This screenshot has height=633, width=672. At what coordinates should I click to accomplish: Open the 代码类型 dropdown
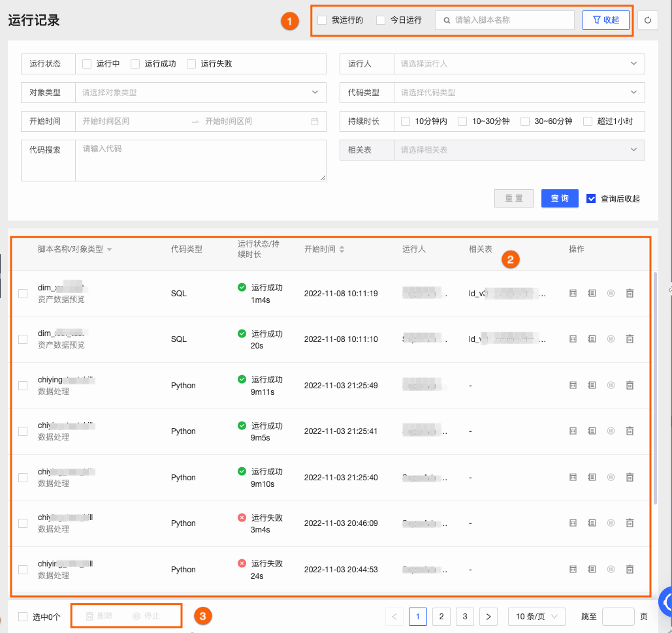click(x=519, y=93)
